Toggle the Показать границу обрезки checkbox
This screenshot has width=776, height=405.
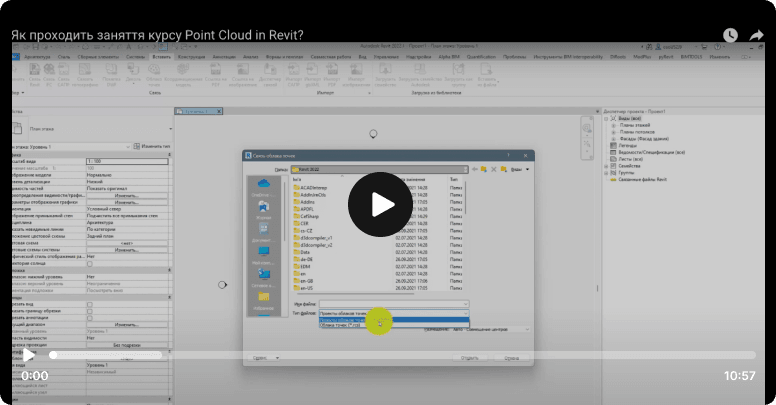pyautogui.click(x=90, y=311)
